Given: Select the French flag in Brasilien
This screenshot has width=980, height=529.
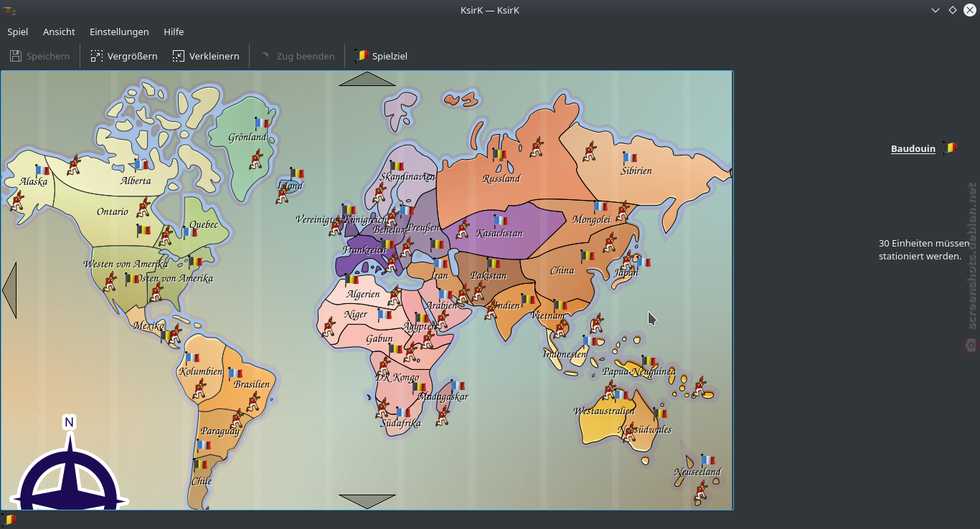Looking at the screenshot, I should click(235, 373).
